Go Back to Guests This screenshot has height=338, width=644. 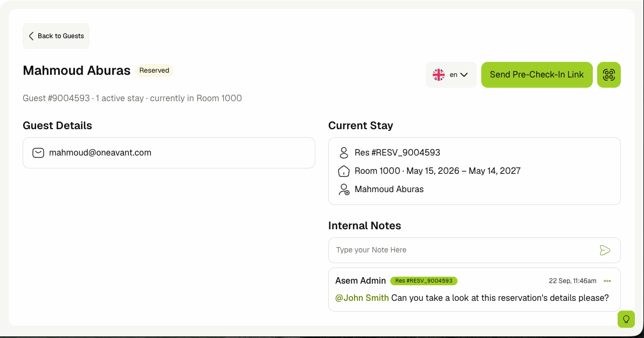[x=56, y=36]
